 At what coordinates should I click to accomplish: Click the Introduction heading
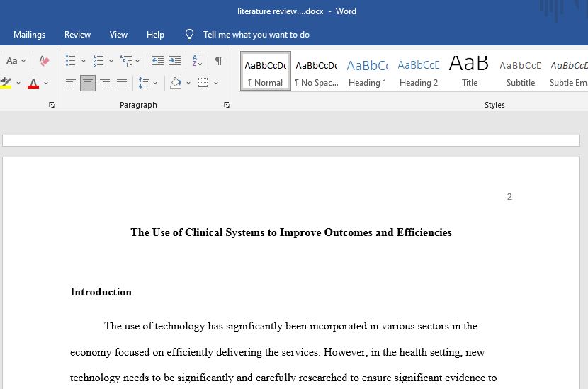(x=101, y=292)
